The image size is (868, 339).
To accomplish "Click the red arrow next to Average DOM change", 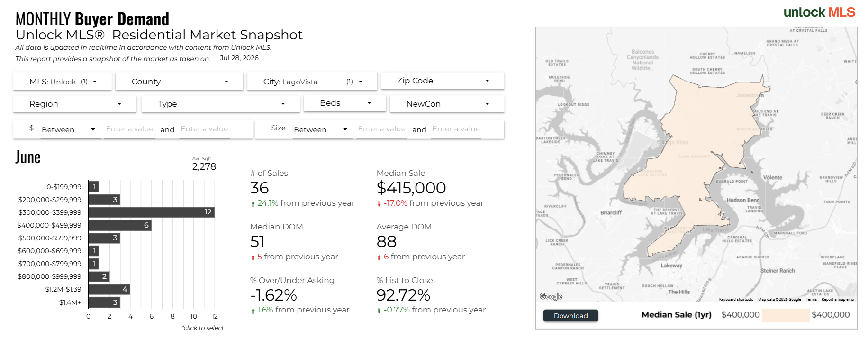I will click(379, 257).
